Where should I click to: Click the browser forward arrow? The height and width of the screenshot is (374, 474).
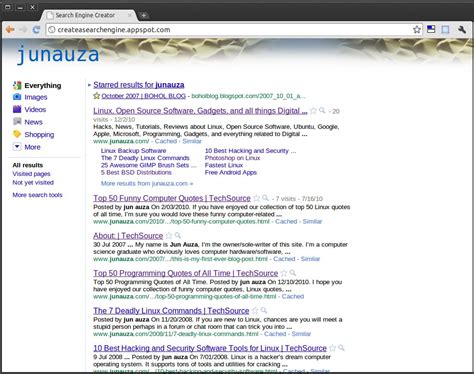point(23,30)
